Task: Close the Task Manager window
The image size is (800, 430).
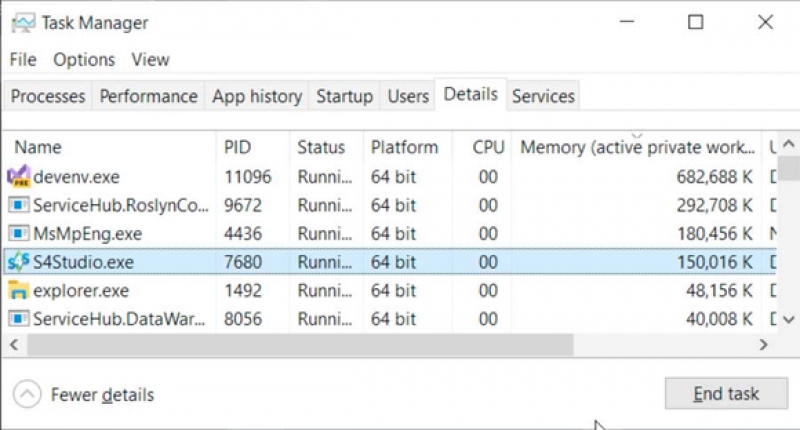Action: (765, 22)
